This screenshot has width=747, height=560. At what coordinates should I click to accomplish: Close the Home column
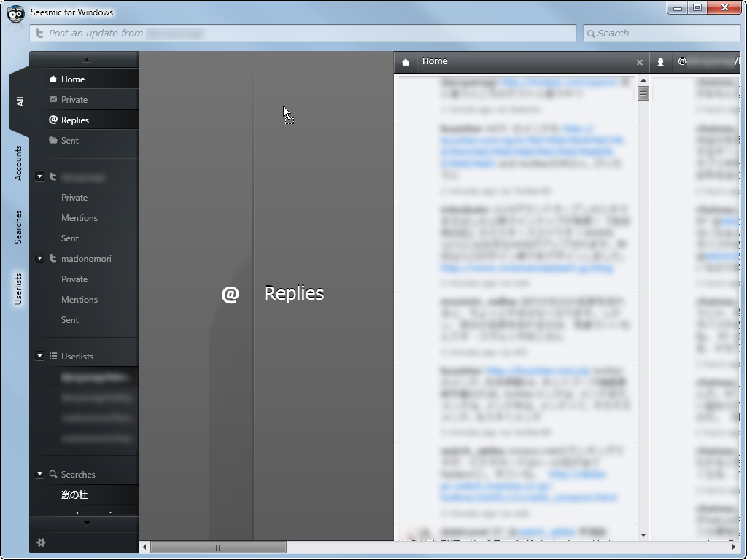pyautogui.click(x=640, y=63)
